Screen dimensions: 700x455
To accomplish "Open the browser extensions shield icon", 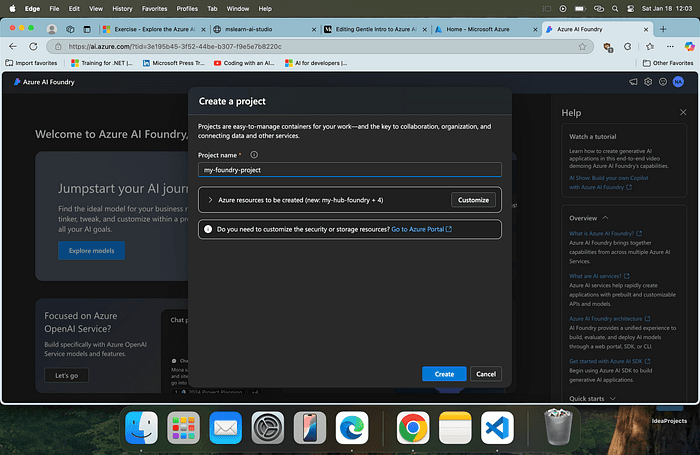I will pyautogui.click(x=608, y=47).
